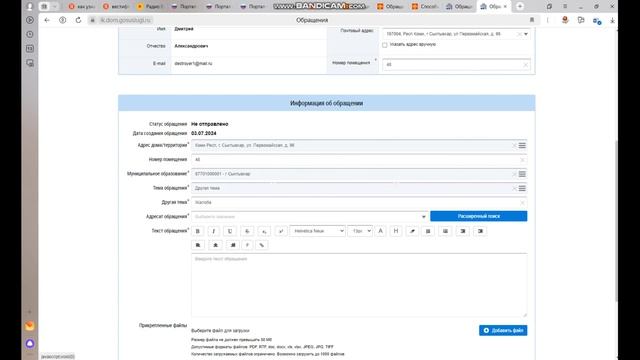Open the Адресат обращения dropdown

(309, 216)
